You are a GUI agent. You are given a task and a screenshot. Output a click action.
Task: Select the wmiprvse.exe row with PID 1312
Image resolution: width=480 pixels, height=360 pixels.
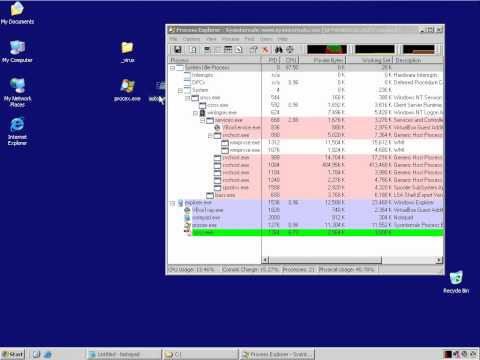305,143
